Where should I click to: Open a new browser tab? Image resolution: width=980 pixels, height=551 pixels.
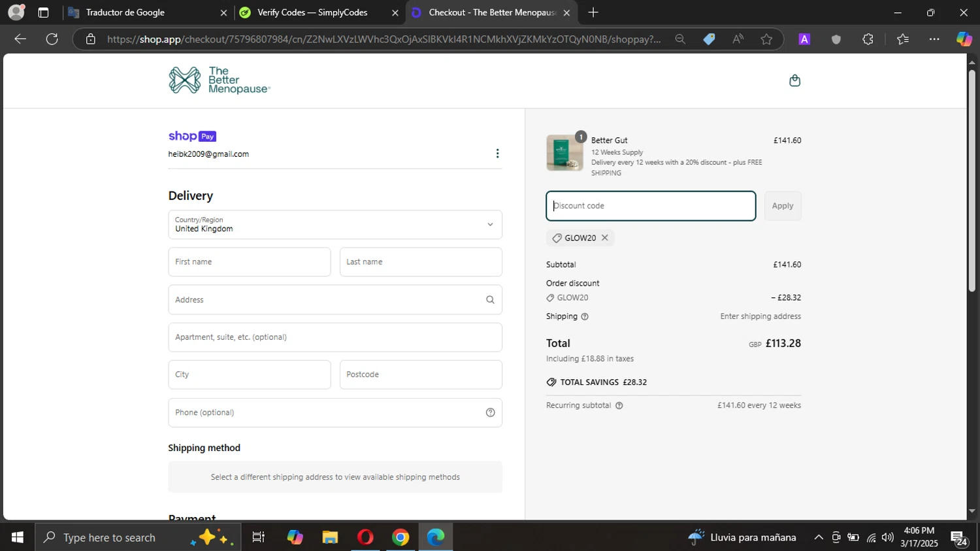(x=593, y=12)
